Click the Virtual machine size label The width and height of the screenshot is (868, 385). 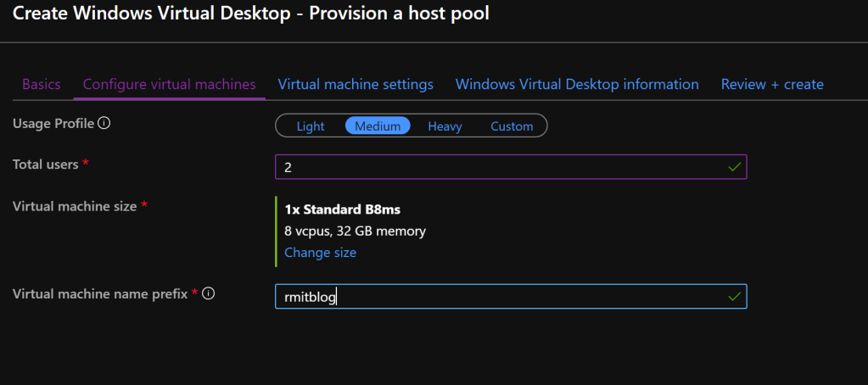click(x=75, y=206)
